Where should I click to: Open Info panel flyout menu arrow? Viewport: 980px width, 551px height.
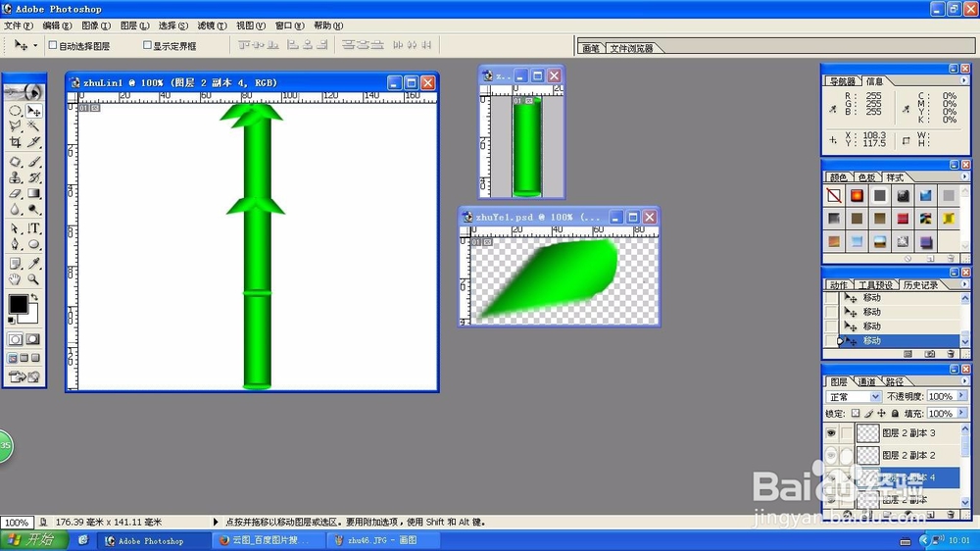(963, 80)
